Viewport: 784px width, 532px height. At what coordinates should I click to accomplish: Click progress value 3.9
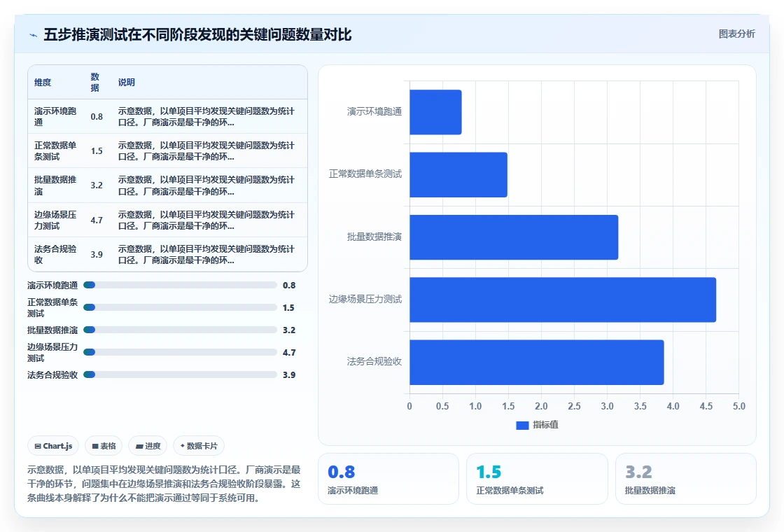pyautogui.click(x=289, y=375)
